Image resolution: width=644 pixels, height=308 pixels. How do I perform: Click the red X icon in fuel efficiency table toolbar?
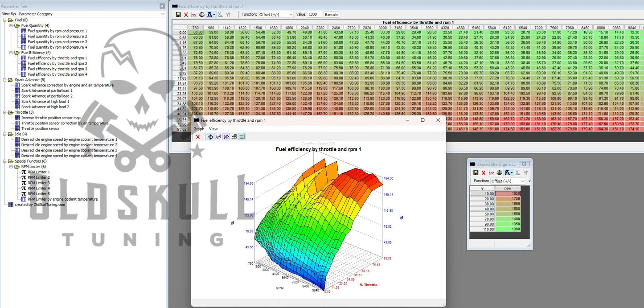(x=186, y=15)
